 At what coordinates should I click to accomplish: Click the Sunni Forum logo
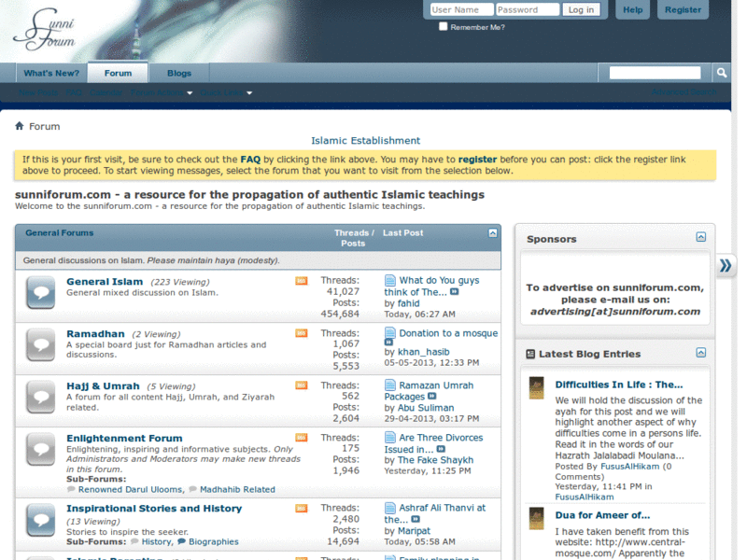[x=44, y=29]
